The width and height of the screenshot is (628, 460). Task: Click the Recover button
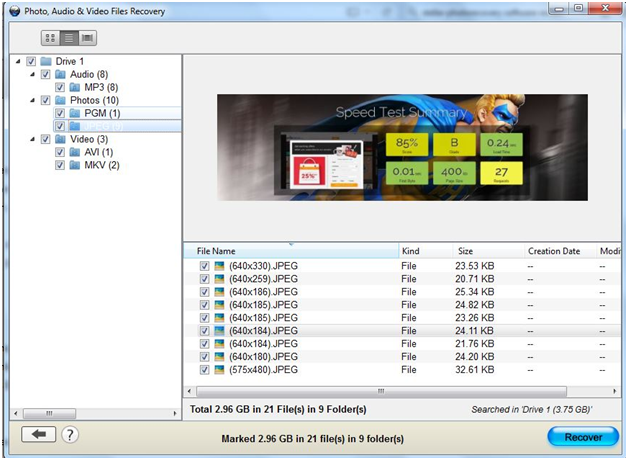tap(583, 437)
